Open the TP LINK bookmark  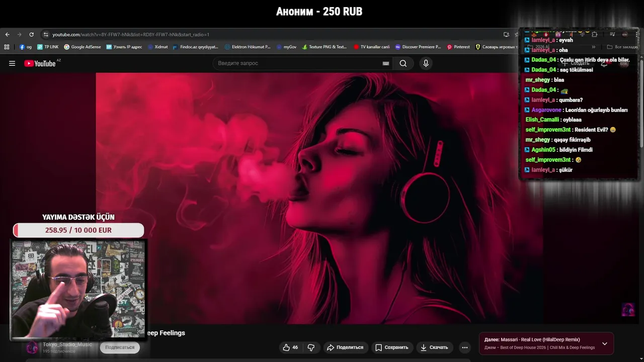(48, 47)
